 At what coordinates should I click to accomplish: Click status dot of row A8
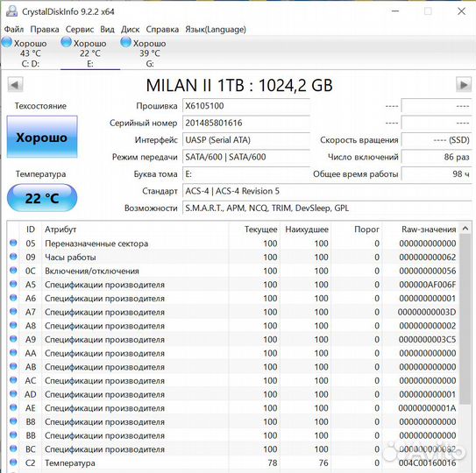click(x=13, y=325)
